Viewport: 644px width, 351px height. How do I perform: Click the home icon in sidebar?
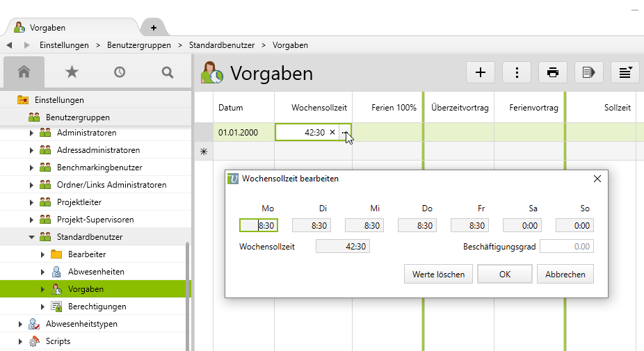point(24,72)
